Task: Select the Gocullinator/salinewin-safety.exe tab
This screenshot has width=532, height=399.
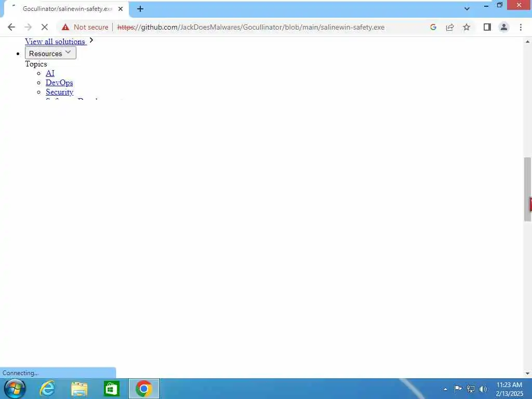Action: [67, 9]
